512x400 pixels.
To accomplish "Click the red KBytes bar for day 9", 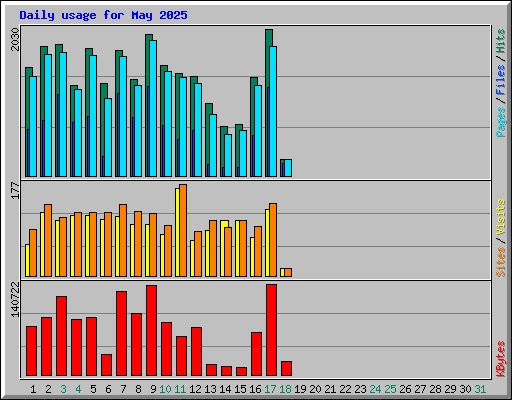I will coord(151,331).
